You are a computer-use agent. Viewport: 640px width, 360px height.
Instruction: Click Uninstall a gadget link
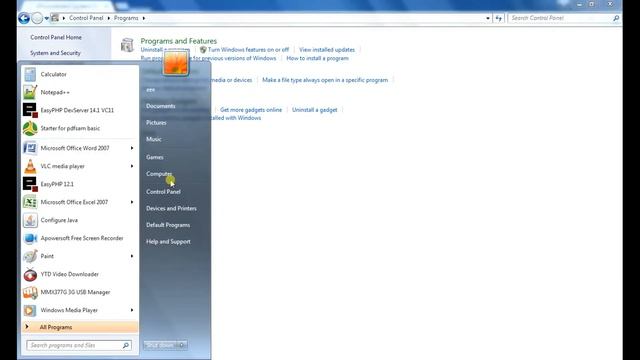[315, 110]
